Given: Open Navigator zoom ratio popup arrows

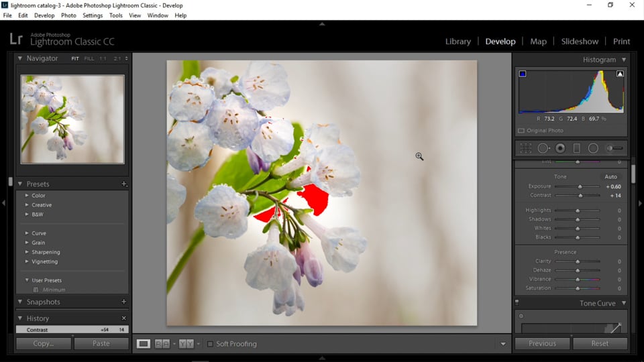Looking at the screenshot, I should [x=127, y=59].
